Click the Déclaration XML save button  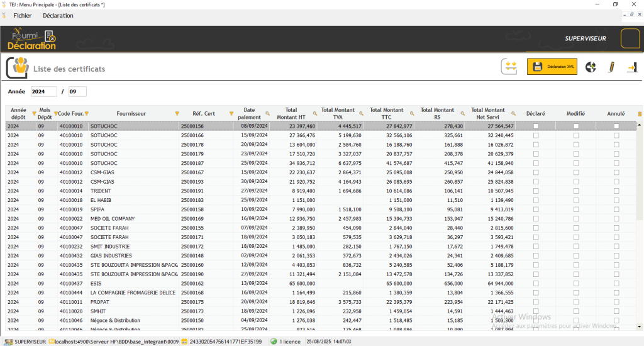552,67
